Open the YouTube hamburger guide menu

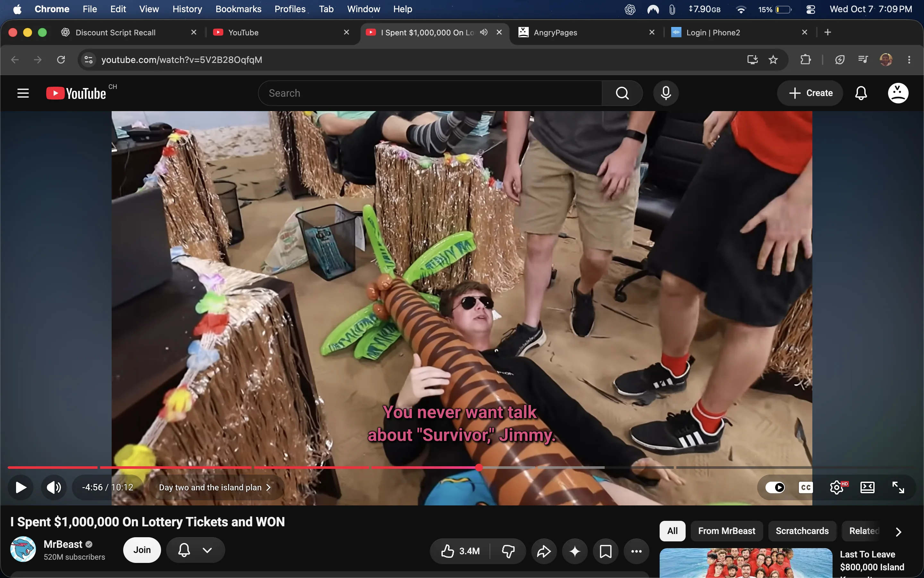pos(23,93)
